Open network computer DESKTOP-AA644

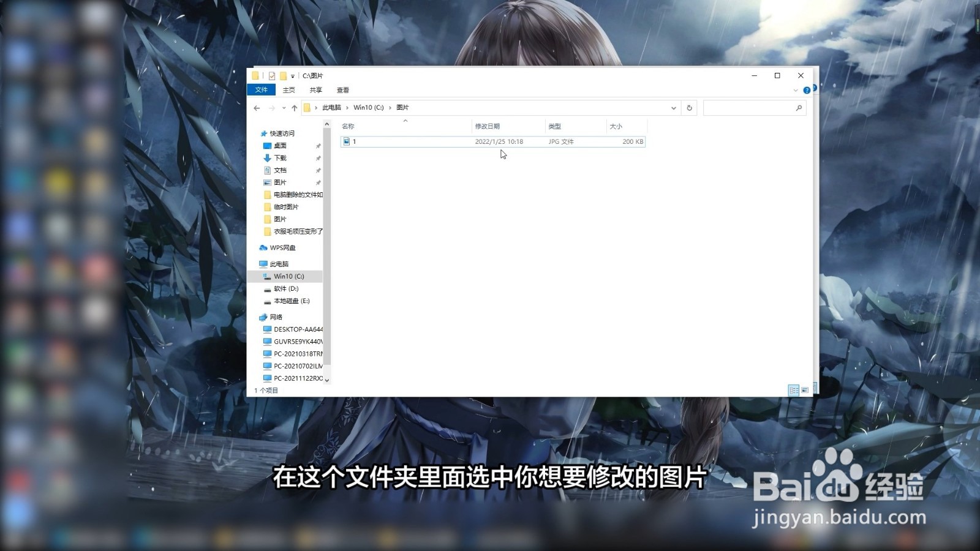coord(298,329)
